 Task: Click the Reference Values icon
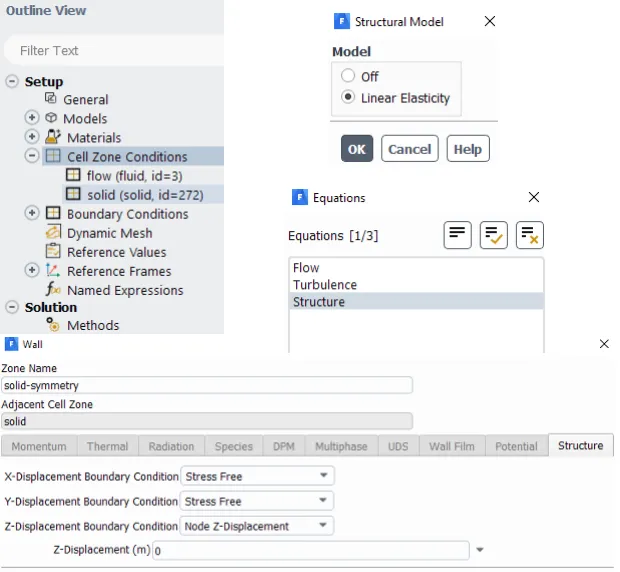(x=53, y=251)
